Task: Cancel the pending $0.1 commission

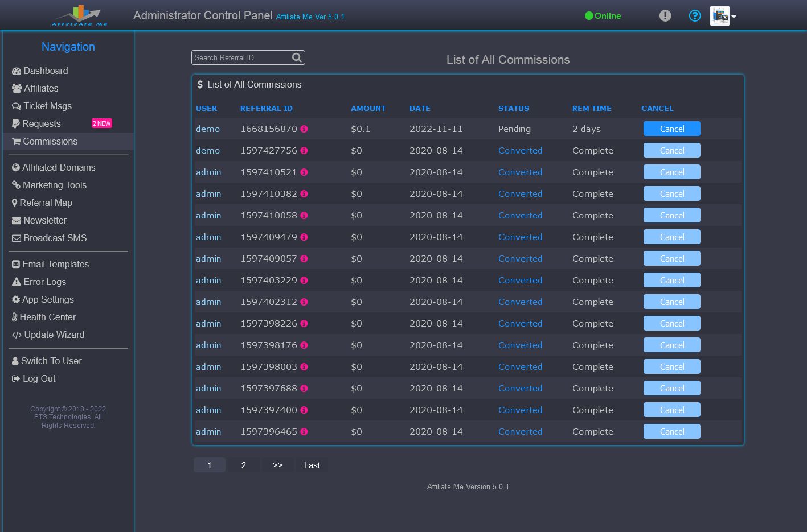Action: (x=671, y=129)
